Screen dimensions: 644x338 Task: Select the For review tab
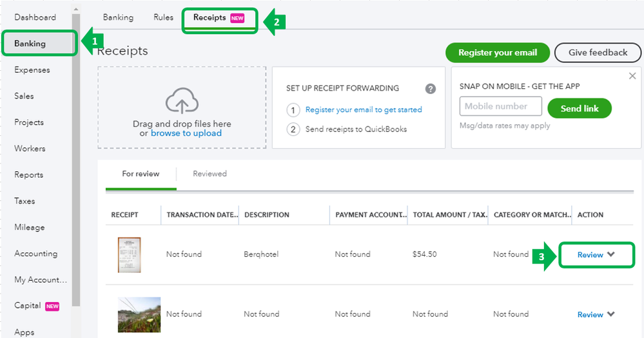coord(141,174)
